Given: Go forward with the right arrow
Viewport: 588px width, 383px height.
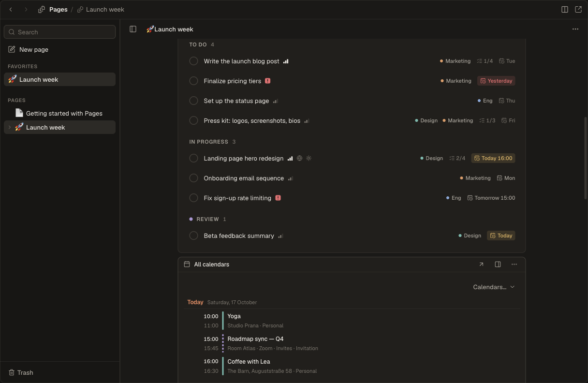Looking at the screenshot, I should coord(26,9).
